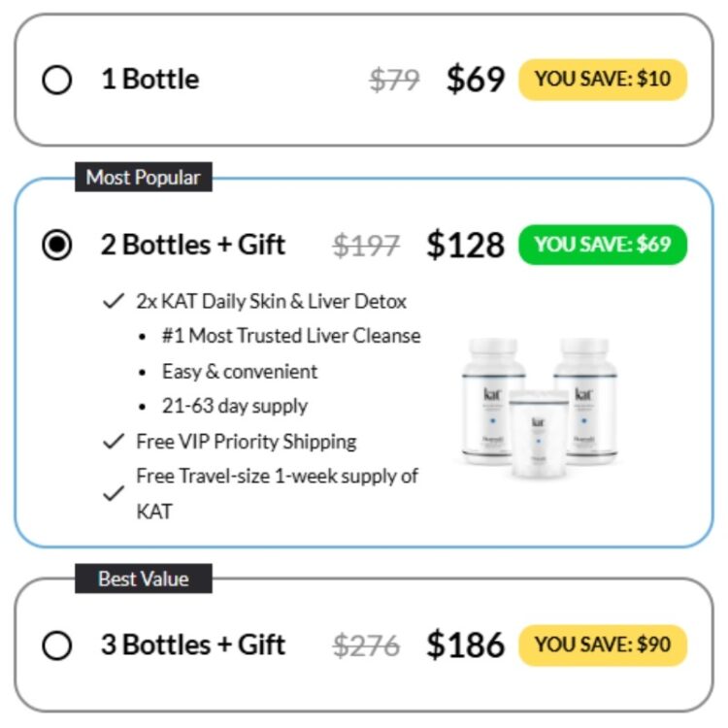Click the Best Value label tag
Screen dimensions: 728x728
pos(144,579)
